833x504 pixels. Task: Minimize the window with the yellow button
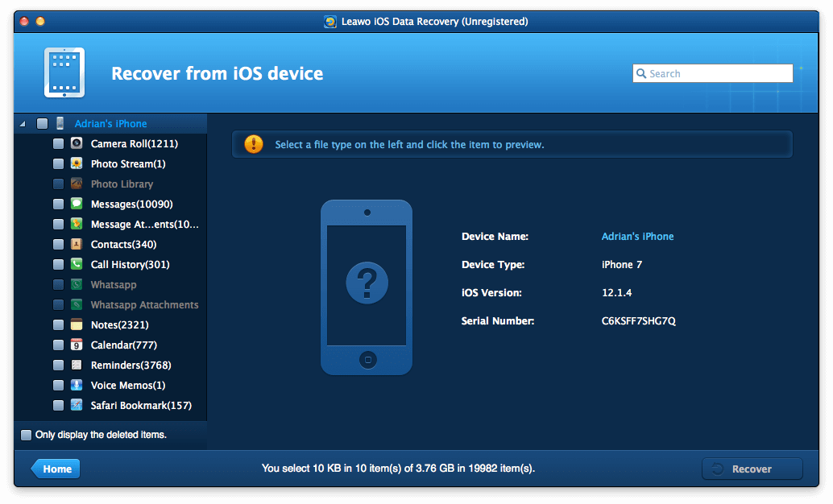tap(40, 21)
